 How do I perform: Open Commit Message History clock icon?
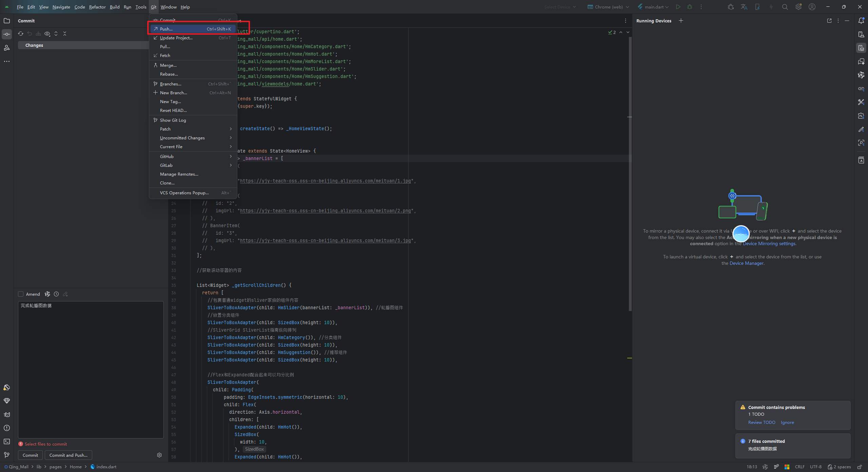56,294
